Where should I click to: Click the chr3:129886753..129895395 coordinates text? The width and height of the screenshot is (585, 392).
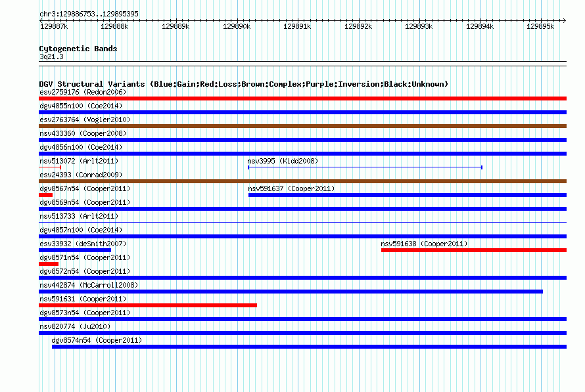point(89,14)
